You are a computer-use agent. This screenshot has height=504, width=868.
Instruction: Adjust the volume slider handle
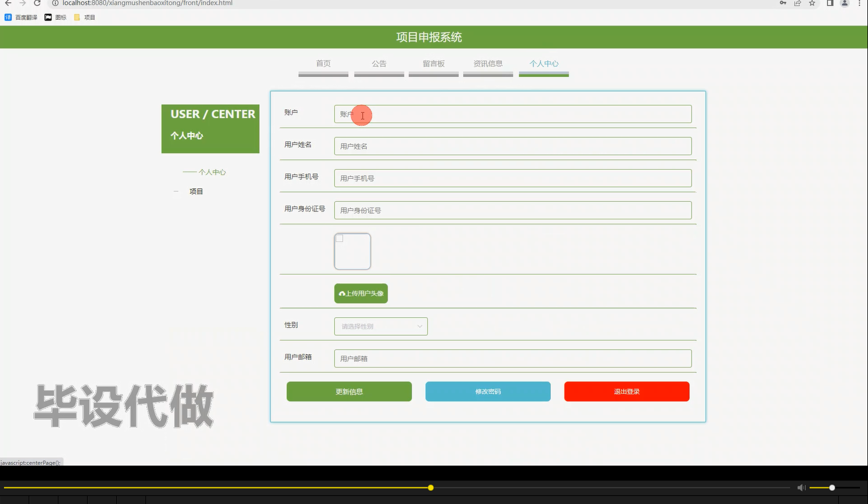click(832, 488)
